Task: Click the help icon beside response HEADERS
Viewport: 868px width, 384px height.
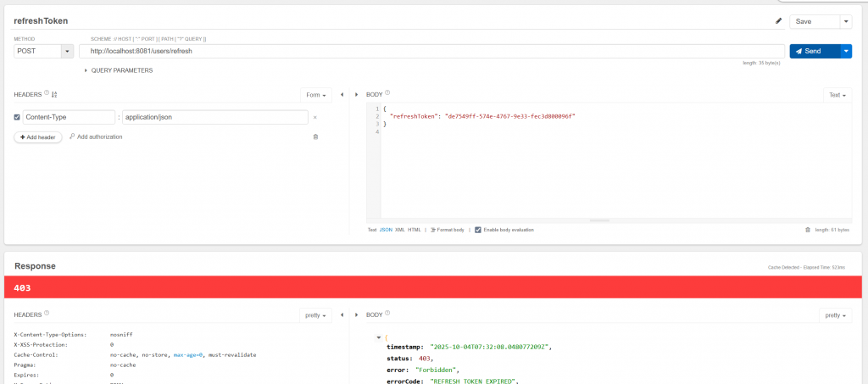Action: tap(47, 313)
